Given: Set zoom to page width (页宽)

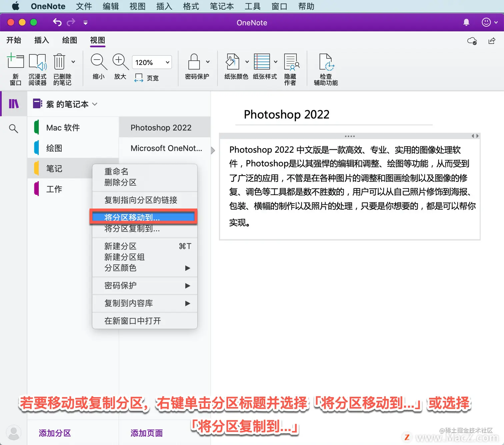Looking at the screenshot, I should 147,78.
